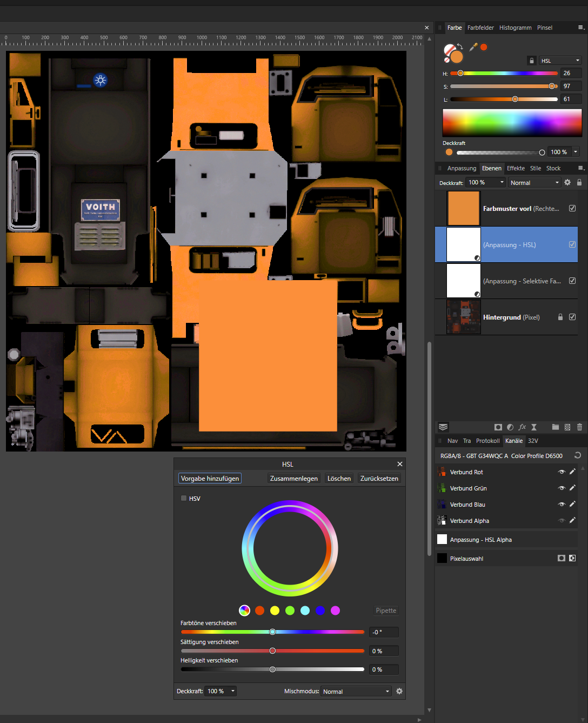This screenshot has height=723, width=588.
Task: Swap the stroke and fill colors
Action: [460, 47]
